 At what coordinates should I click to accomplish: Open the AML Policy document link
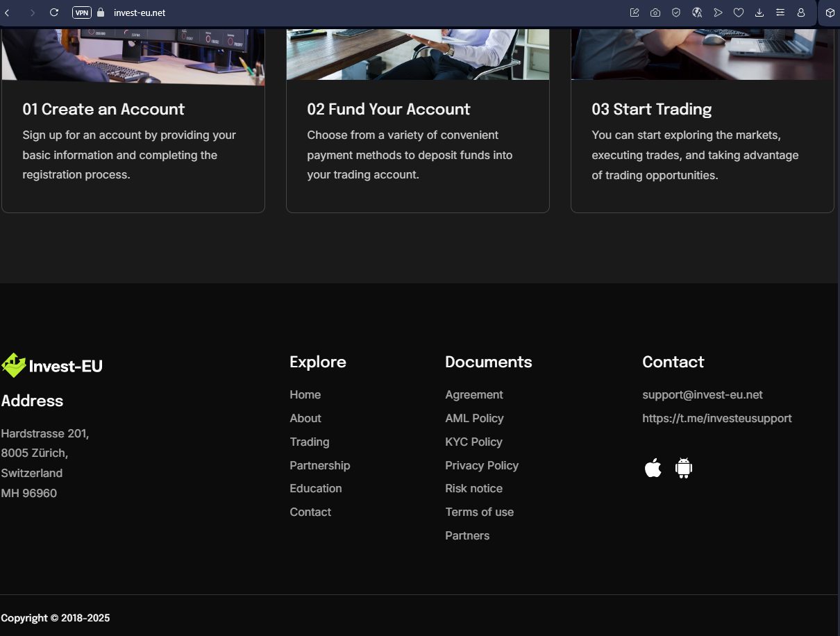point(474,418)
